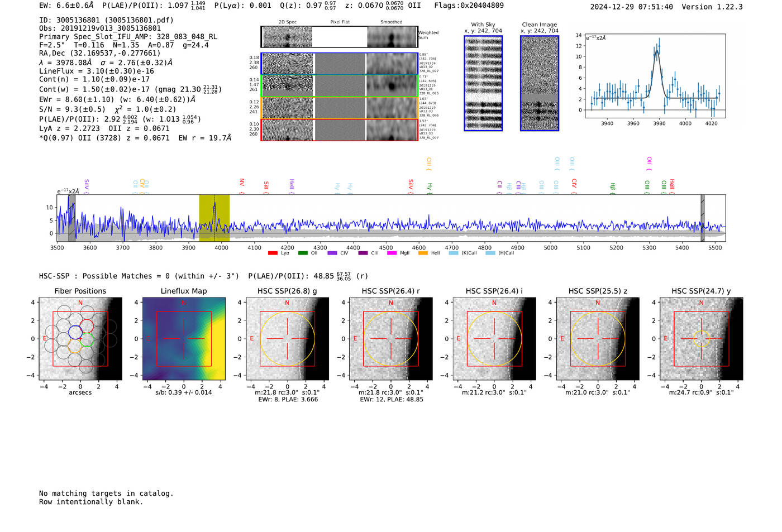Click 'Flags:0x20404809' in the header
Screen dimensions: 782x532
(x=469, y=6)
